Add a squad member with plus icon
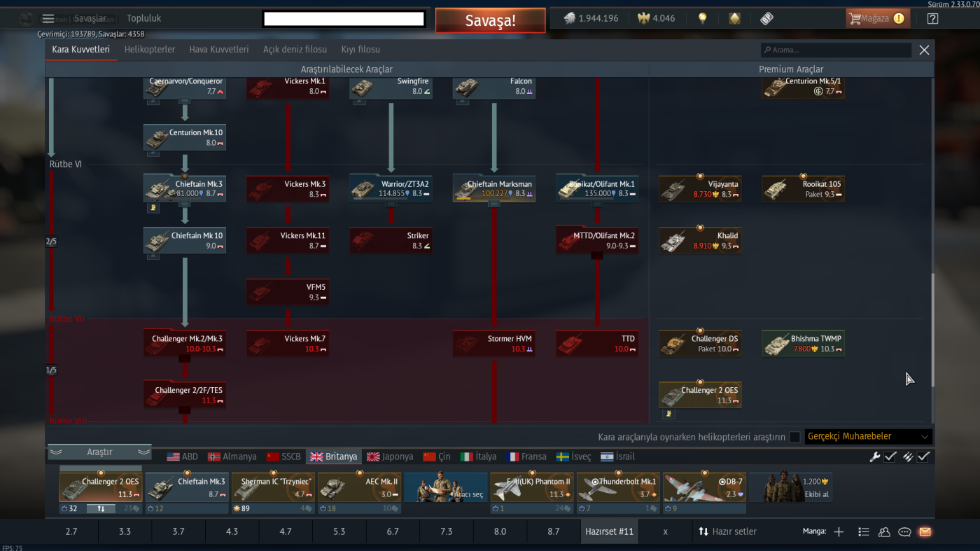The image size is (980, 551). [839, 531]
